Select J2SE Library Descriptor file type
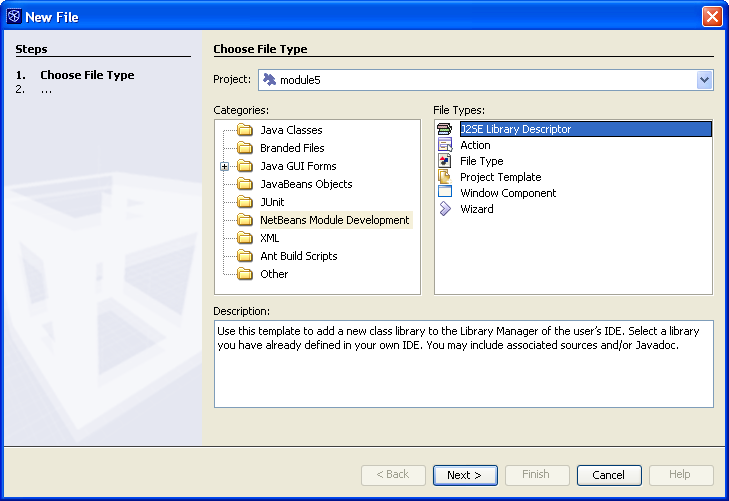The image size is (729, 501). coord(585,129)
